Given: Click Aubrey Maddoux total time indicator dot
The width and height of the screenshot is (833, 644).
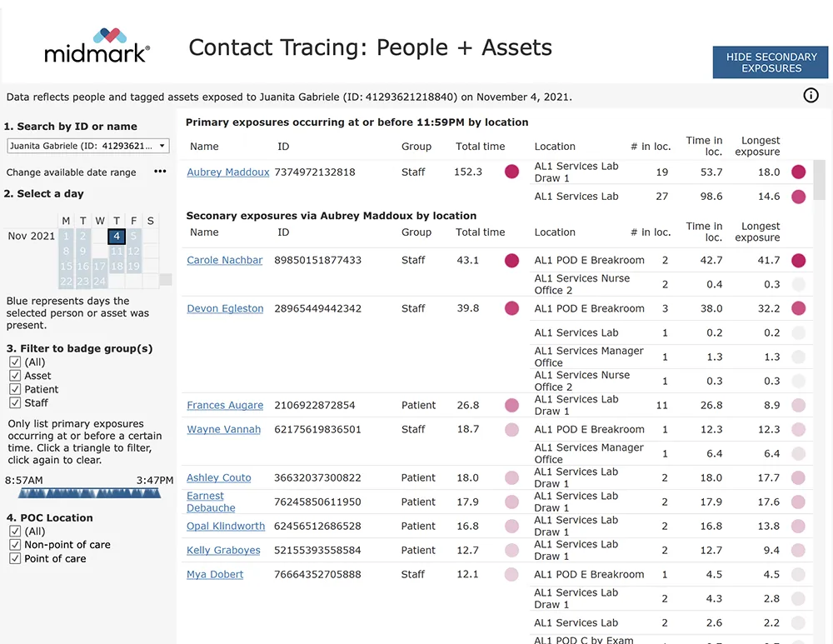Looking at the screenshot, I should (511, 172).
